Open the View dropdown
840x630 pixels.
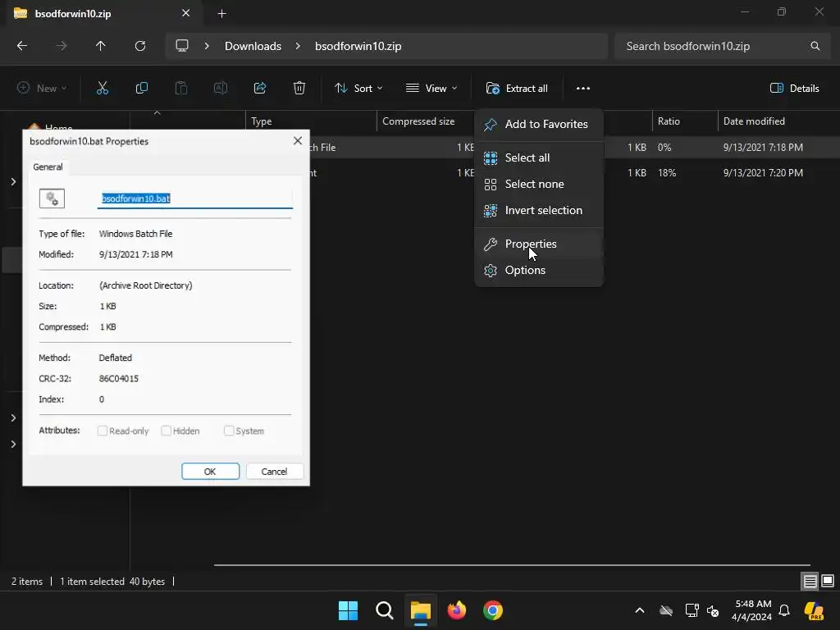(x=431, y=89)
